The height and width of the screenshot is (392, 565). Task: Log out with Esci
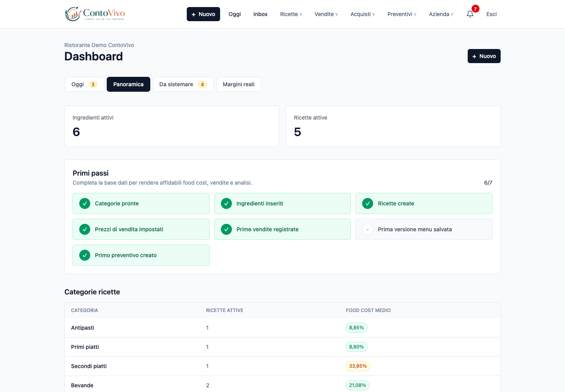pyautogui.click(x=491, y=14)
